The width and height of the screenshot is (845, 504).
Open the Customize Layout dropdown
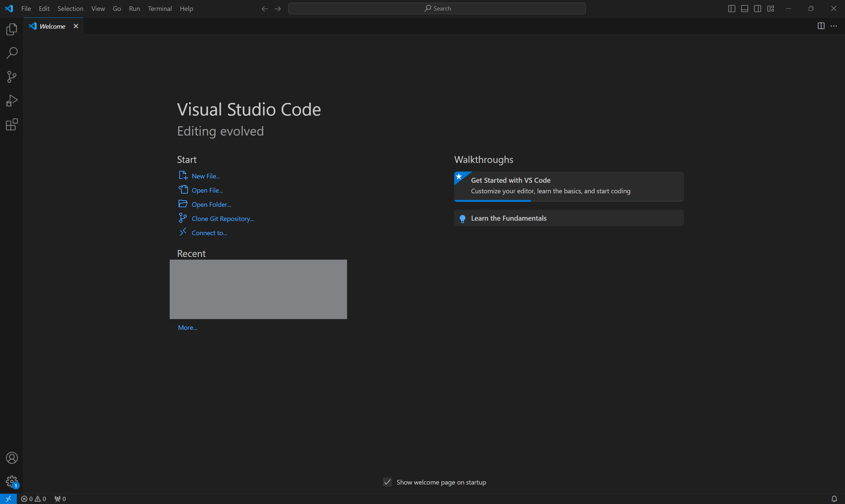pos(771,8)
